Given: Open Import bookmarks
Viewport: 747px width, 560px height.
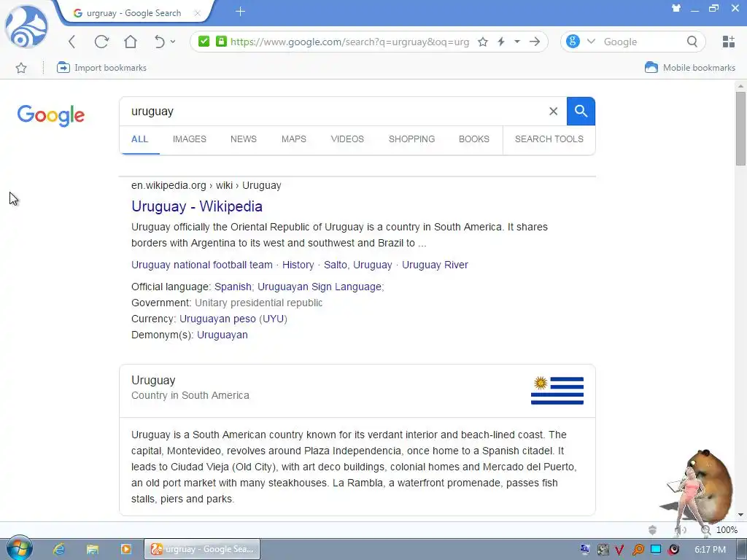Looking at the screenshot, I should (101, 68).
